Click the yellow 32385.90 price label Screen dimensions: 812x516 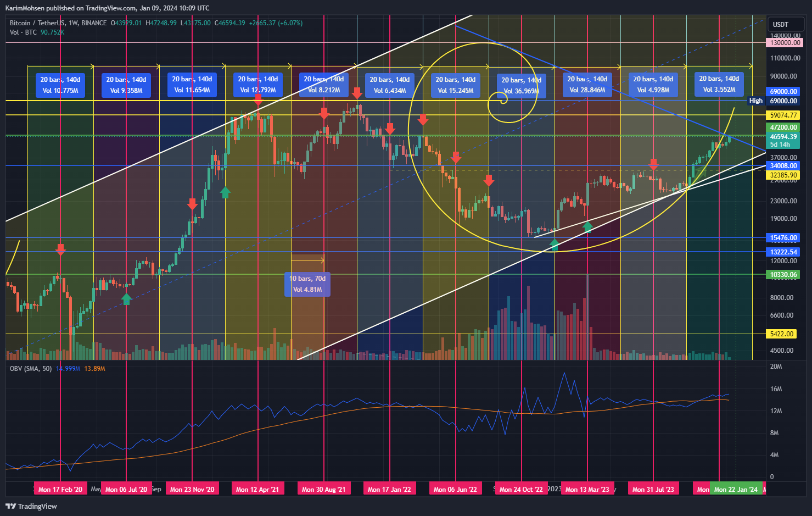(x=783, y=175)
